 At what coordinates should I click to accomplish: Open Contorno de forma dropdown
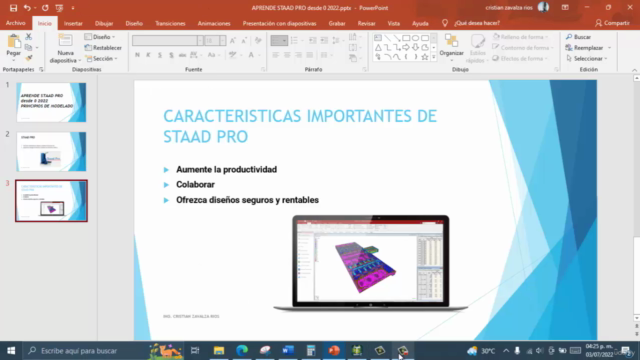(x=523, y=48)
